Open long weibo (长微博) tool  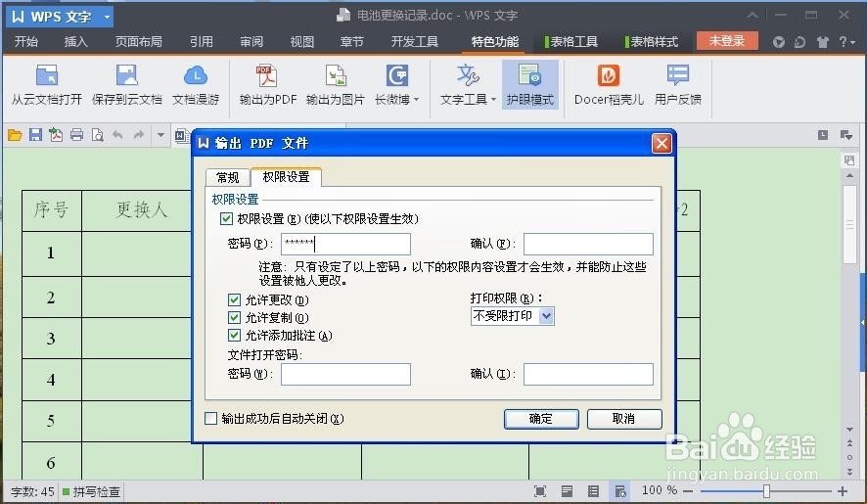pyautogui.click(x=396, y=84)
